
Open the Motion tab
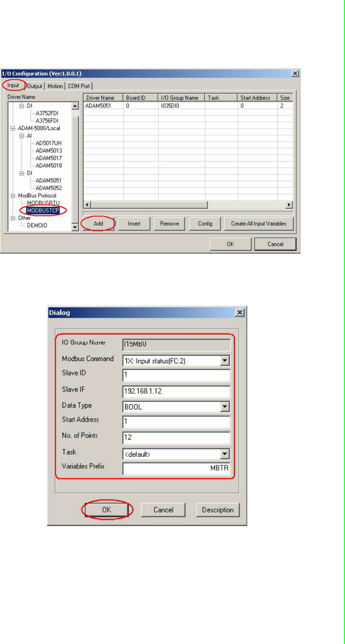[55, 86]
